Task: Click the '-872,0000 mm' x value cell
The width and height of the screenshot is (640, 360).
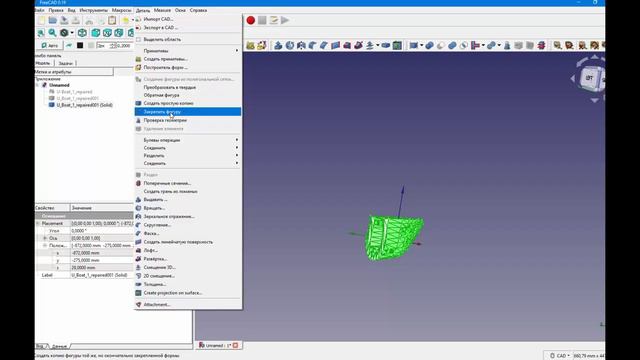Action: [102, 253]
